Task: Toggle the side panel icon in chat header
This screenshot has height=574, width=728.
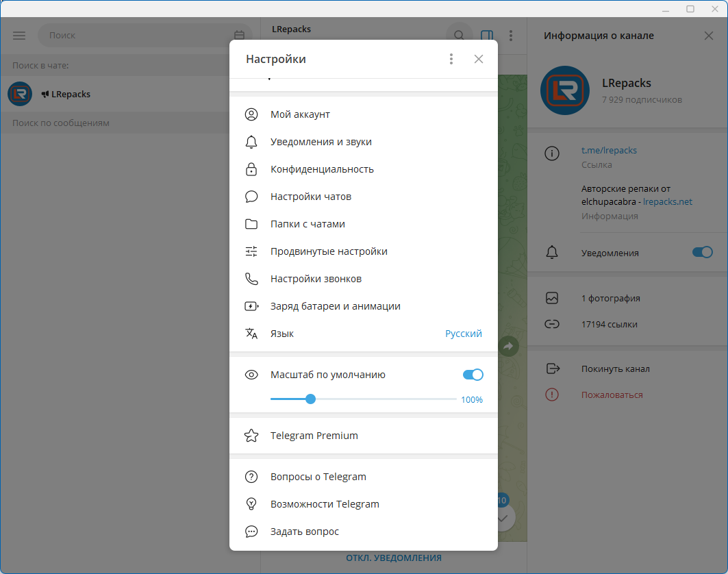Action: [486, 36]
